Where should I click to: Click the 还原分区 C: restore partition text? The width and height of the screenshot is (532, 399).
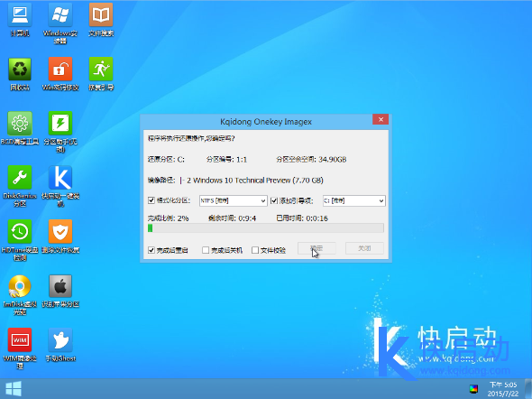click(x=166, y=159)
